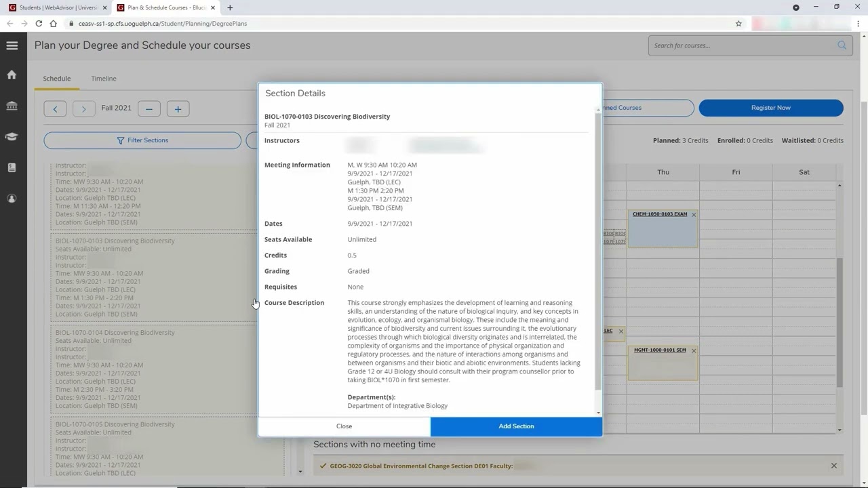Click the calendar vertical scrollbar
This screenshot has width=868, height=488.
840,323
